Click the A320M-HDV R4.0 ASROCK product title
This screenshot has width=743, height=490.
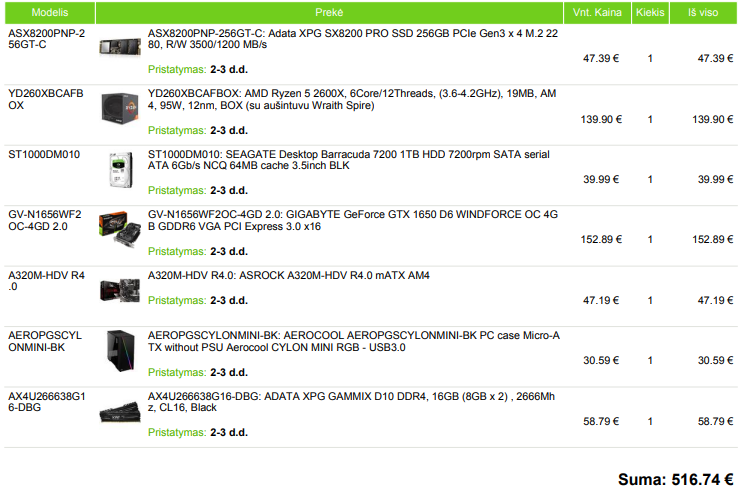tap(289, 275)
